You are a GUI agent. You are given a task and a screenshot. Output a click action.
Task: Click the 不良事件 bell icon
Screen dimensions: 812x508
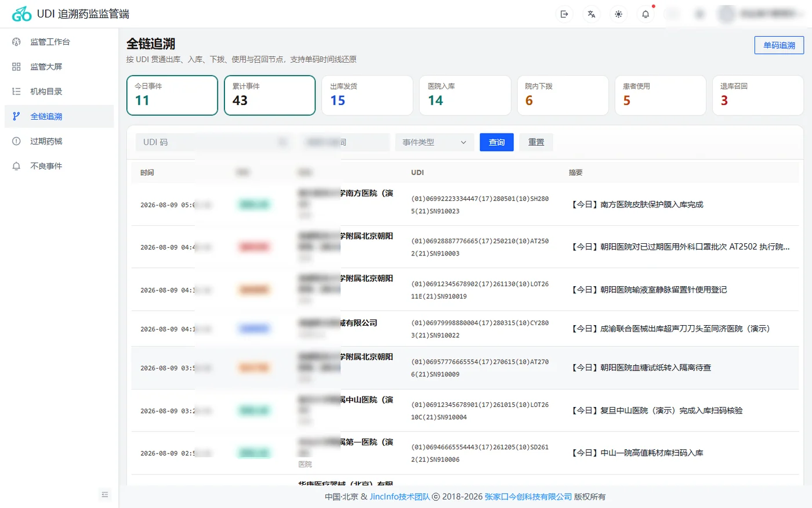click(x=16, y=166)
